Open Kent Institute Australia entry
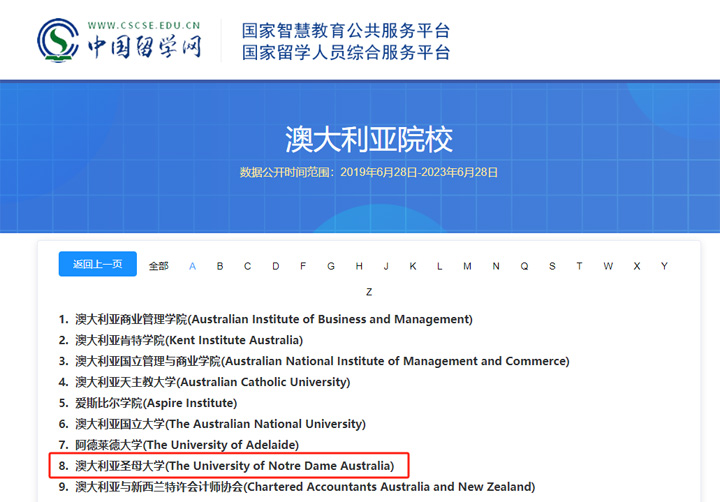 pyautogui.click(x=189, y=340)
